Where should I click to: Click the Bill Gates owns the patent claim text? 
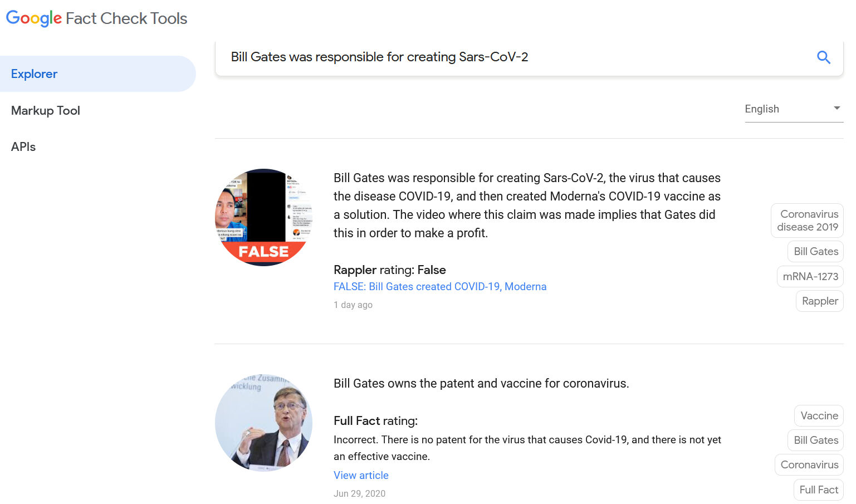(481, 384)
